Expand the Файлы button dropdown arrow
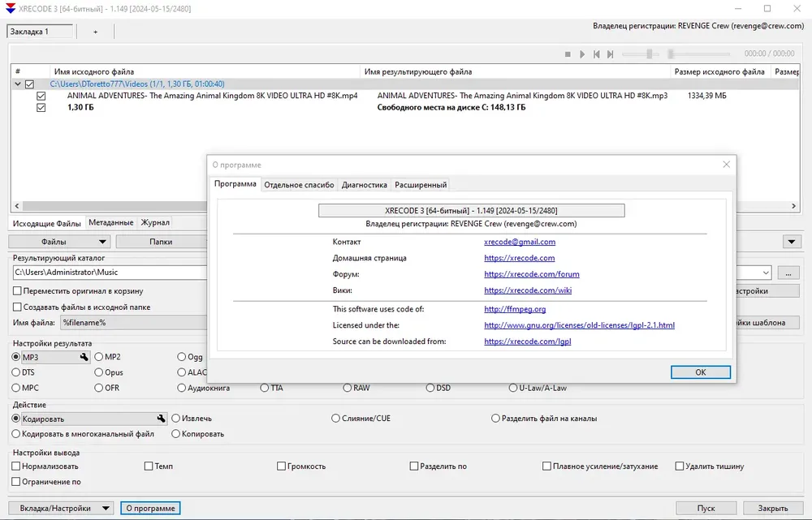 [102, 242]
